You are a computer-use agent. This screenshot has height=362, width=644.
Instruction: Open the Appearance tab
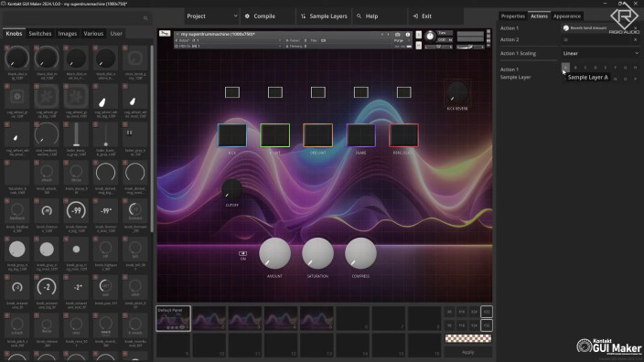567,16
